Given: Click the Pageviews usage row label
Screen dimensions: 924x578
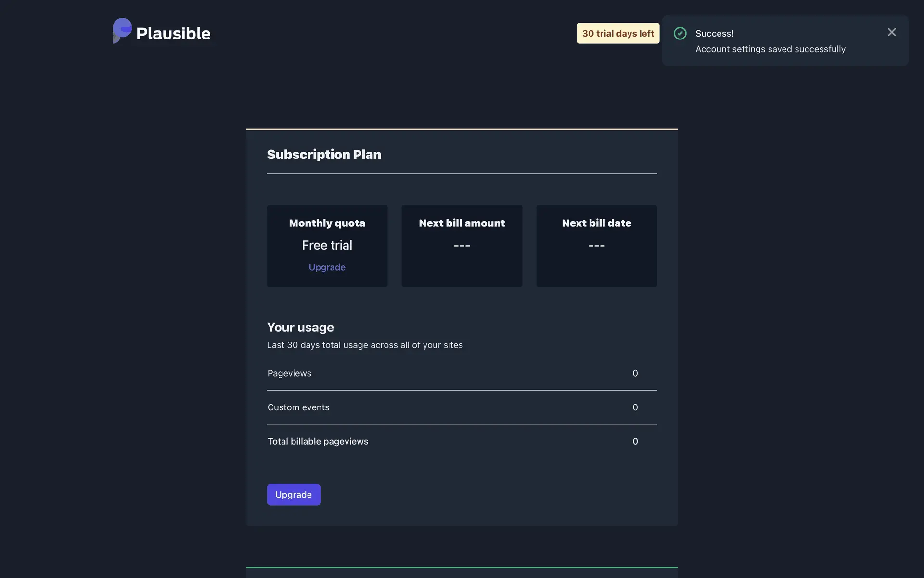Looking at the screenshot, I should coord(289,373).
